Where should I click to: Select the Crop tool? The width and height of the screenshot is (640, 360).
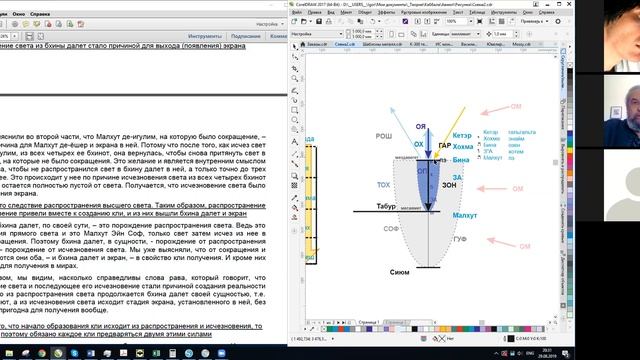coord(295,68)
